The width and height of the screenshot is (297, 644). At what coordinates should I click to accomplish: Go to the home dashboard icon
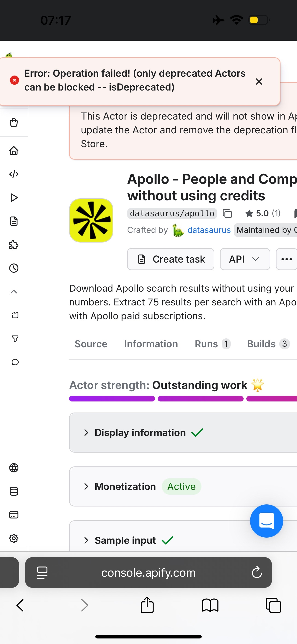pyautogui.click(x=14, y=151)
